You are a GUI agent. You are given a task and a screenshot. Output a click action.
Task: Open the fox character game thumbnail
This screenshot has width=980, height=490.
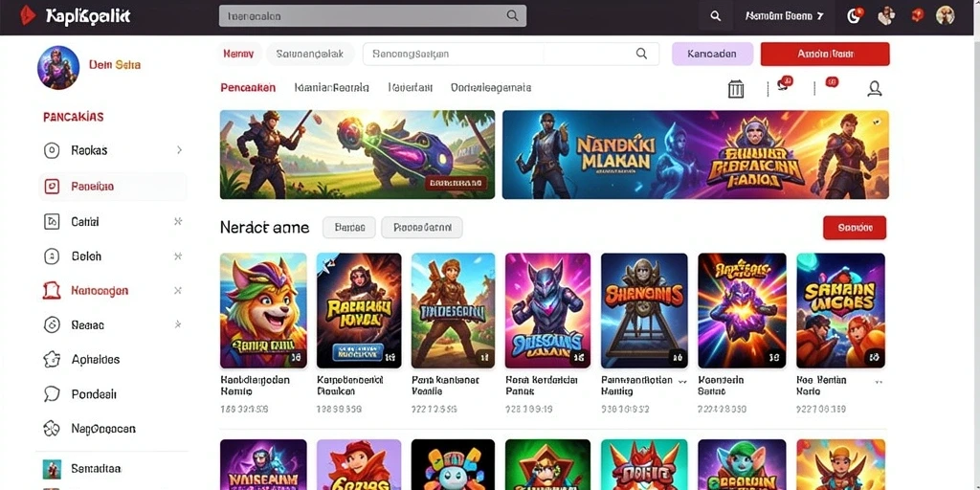click(263, 311)
